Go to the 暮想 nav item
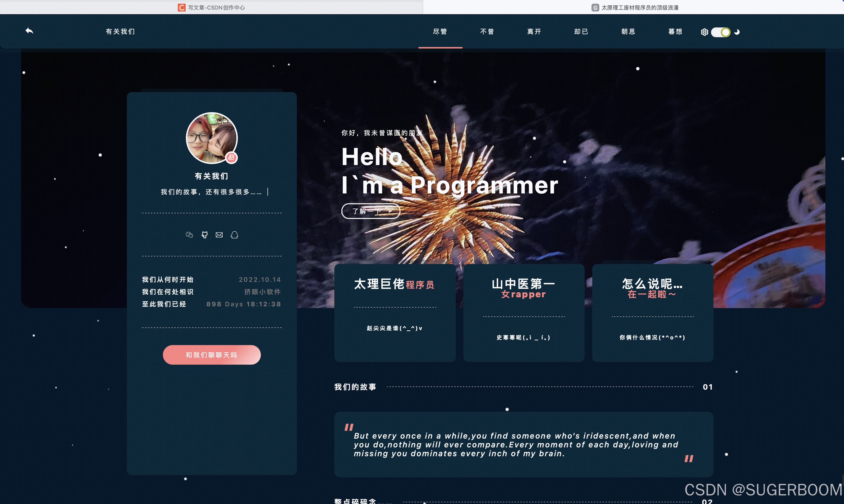 [x=675, y=32]
